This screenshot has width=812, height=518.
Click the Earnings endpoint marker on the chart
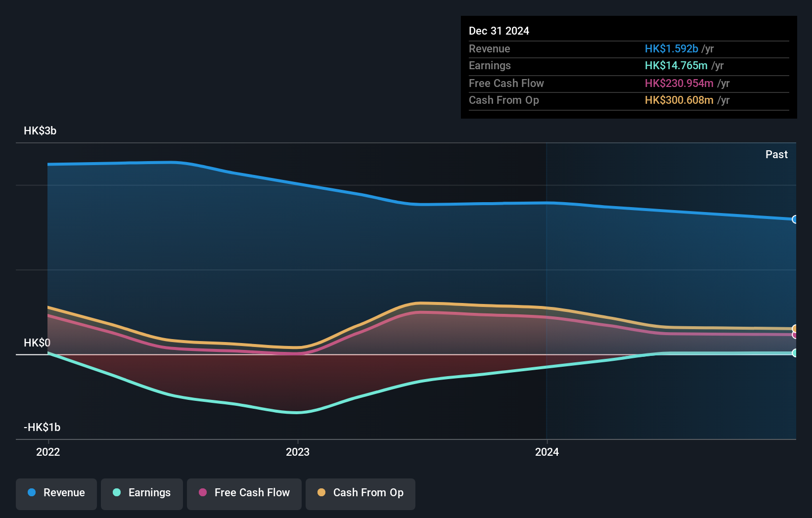click(x=795, y=353)
